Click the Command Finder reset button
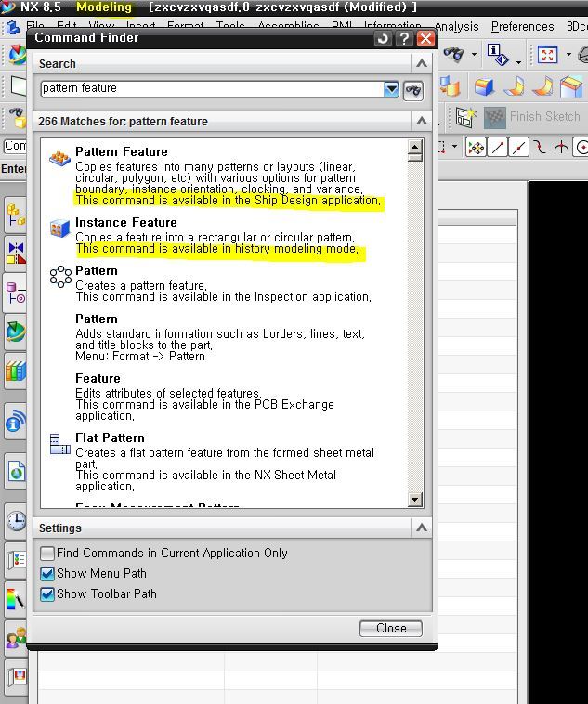The height and width of the screenshot is (704, 588). click(383, 39)
